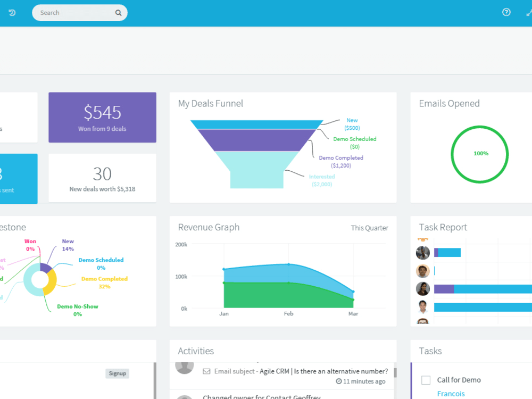
Task: Click the purple New donut slice
Action: pyautogui.click(x=46, y=268)
